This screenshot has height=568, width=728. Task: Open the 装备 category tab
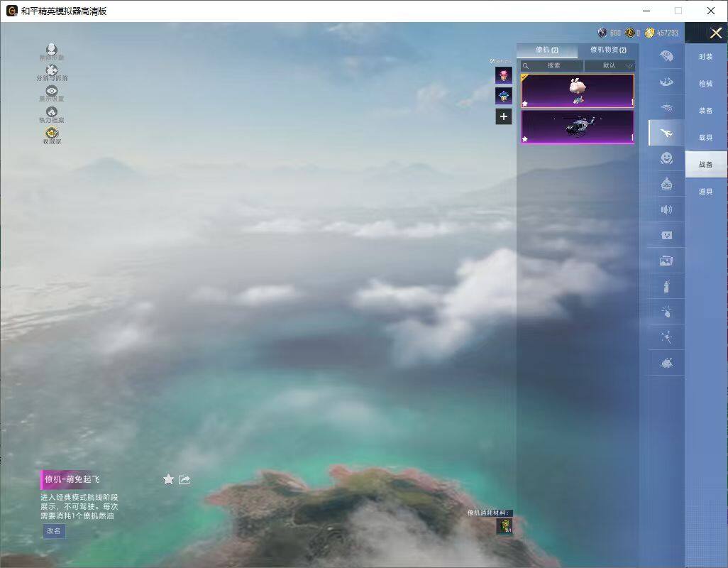tap(706, 111)
